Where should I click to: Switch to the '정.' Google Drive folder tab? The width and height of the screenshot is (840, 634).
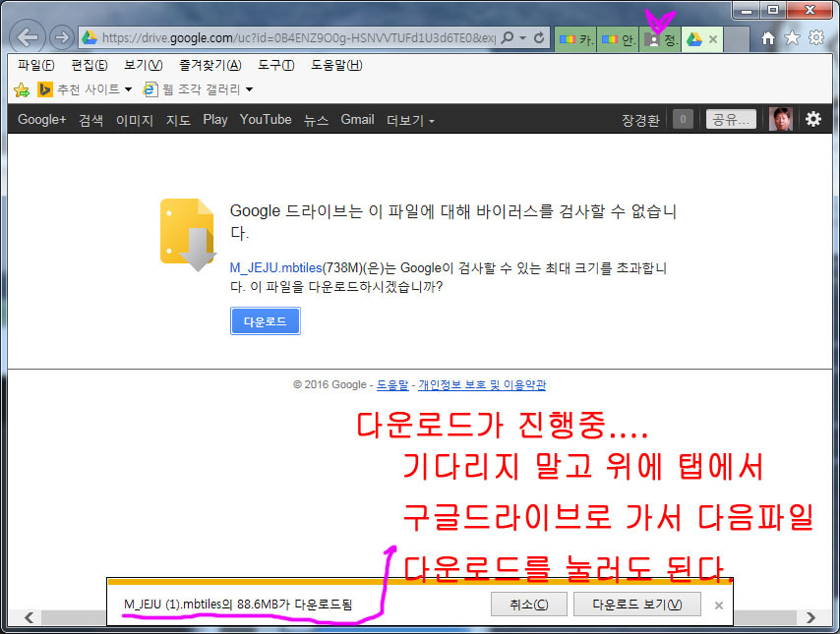click(660, 39)
